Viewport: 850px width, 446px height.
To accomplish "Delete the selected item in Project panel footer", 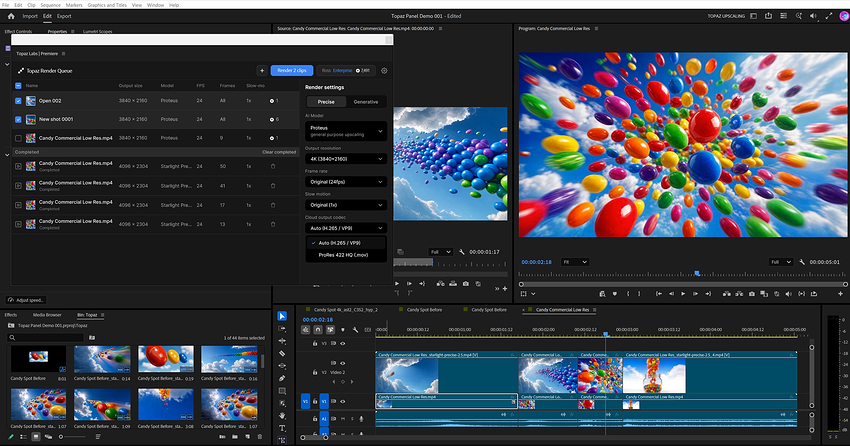I will (260, 437).
